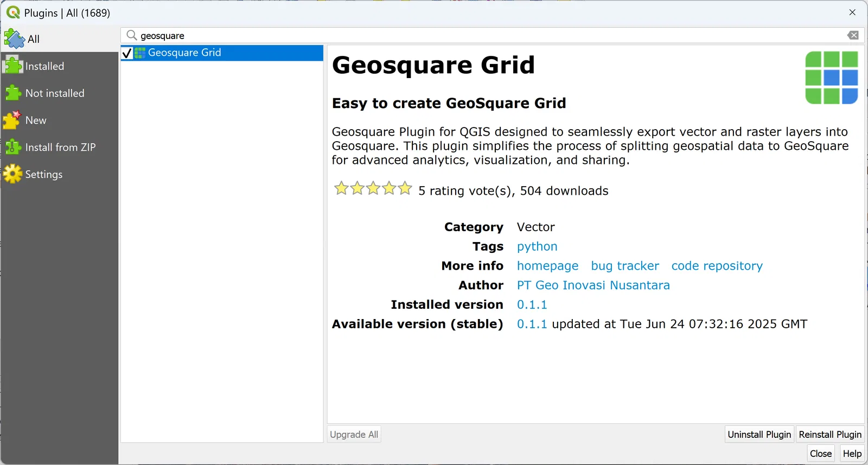Click the large Geosquare Grid logo

coord(832,78)
